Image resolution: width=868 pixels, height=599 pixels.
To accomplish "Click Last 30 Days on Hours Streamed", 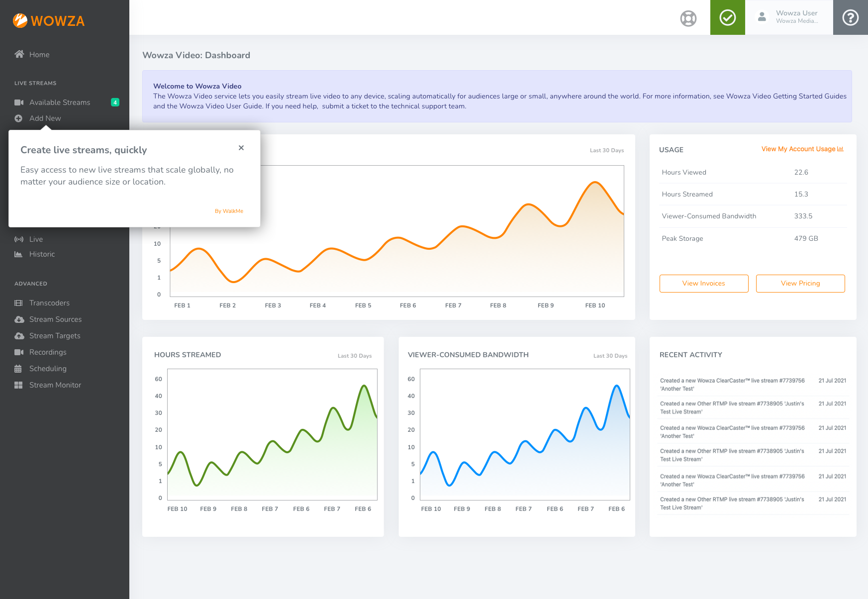I will (x=355, y=356).
